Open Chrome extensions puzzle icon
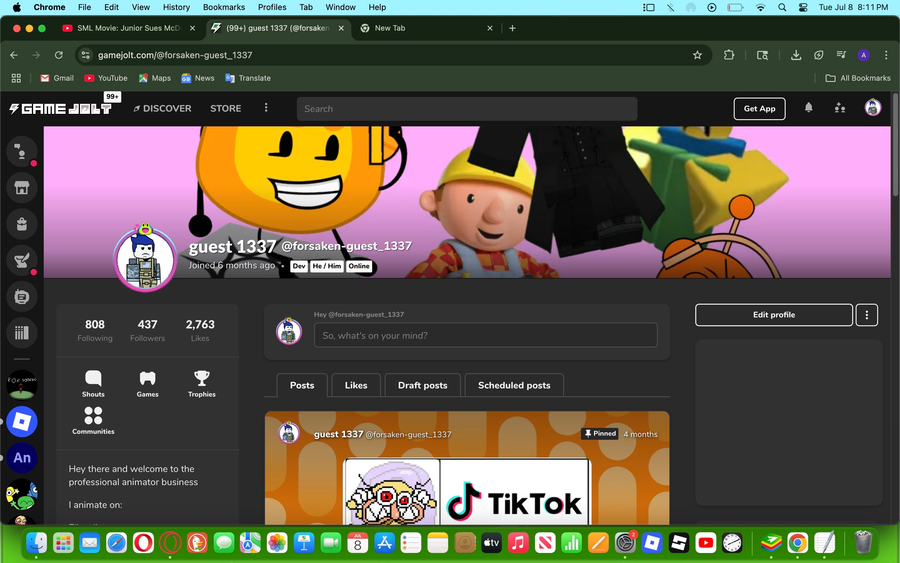The width and height of the screenshot is (900, 563). 729,55
